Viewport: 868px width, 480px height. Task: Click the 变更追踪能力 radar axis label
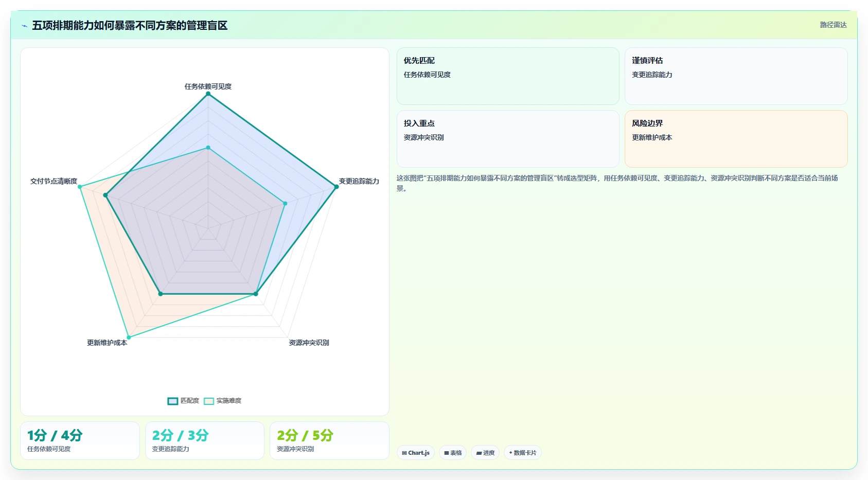(359, 181)
